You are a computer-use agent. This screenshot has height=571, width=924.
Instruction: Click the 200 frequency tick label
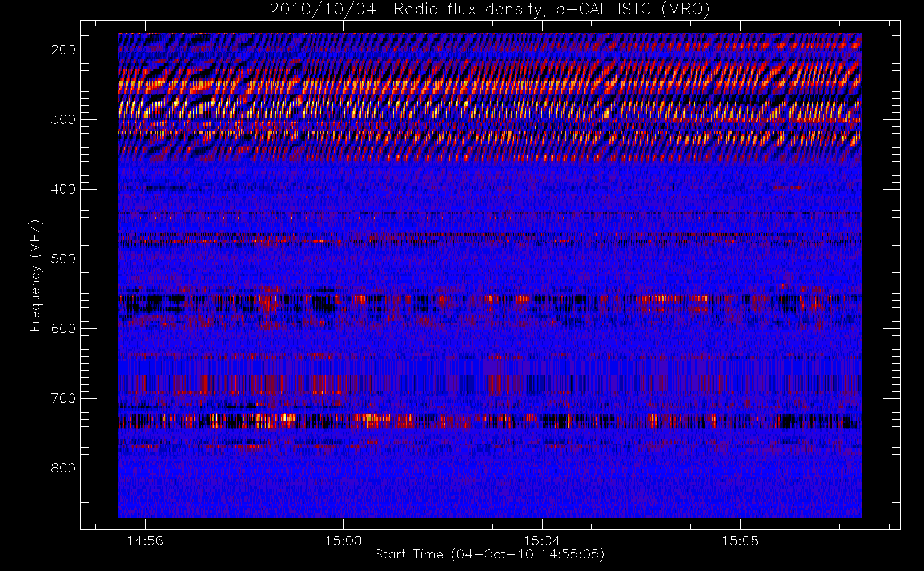63,50
